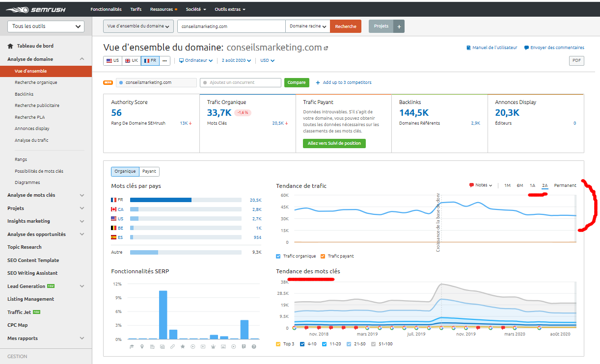Viewport: 600px width, 364px height.
Task: Click the Belgium flag in Mots clés par pays
Action: (x=114, y=228)
